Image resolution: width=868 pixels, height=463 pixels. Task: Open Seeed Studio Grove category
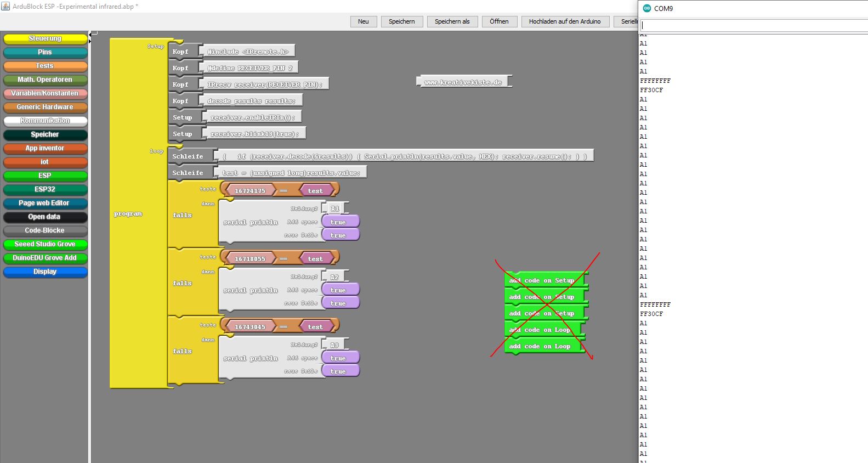[45, 244]
